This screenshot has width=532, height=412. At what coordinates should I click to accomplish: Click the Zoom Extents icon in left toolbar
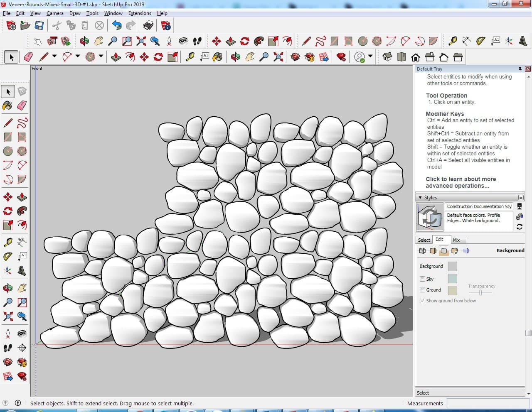click(x=7, y=316)
